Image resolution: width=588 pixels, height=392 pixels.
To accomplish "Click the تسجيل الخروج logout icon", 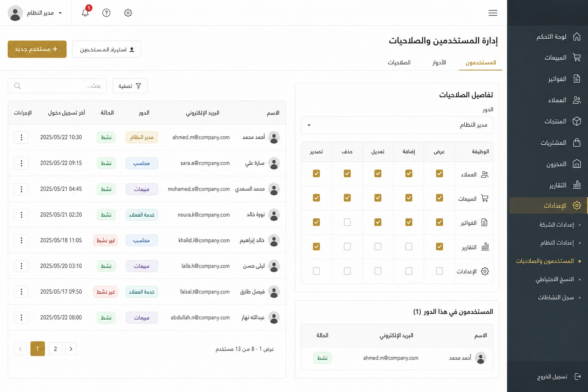I will click(578, 377).
